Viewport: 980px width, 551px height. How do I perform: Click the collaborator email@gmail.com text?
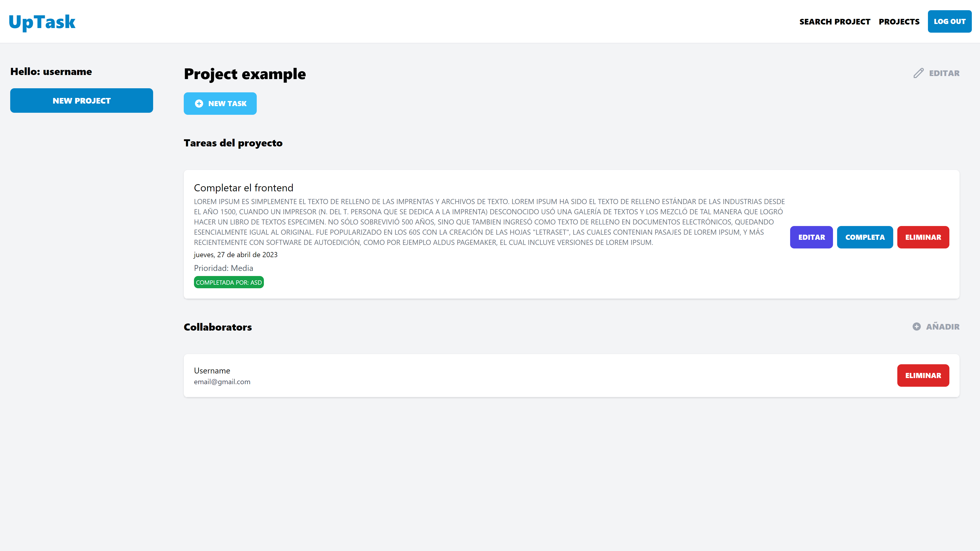click(x=222, y=382)
